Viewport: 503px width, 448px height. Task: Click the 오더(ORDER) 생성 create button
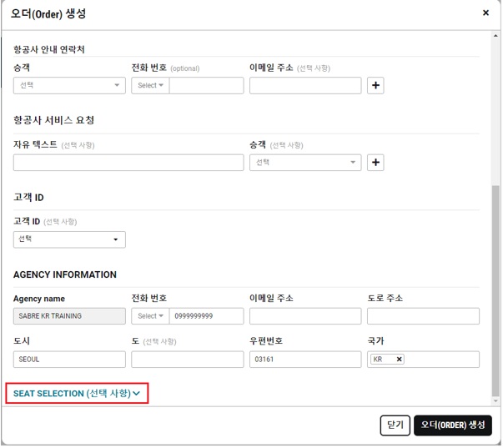tap(453, 425)
